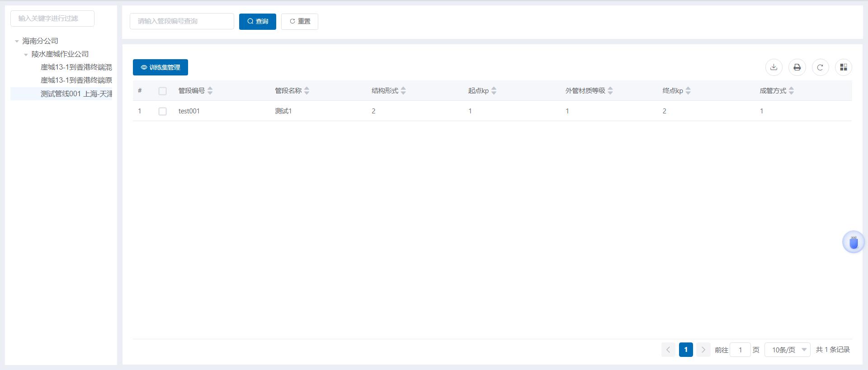
Task: Click the floating blue mouse assistant icon
Action: point(854,242)
